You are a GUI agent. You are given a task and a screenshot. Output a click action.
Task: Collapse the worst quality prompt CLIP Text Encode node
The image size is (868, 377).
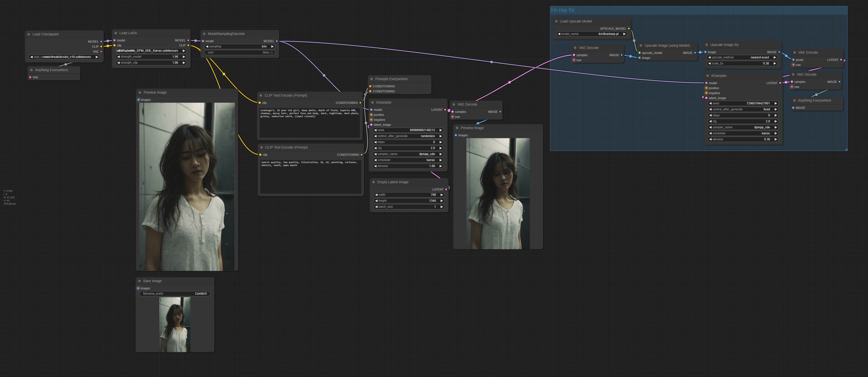point(262,148)
